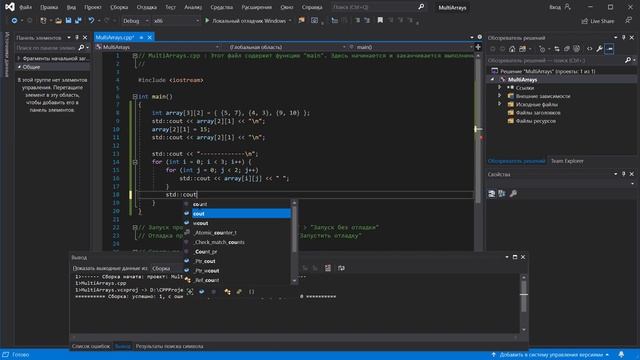Click the Live Share button

(598, 21)
